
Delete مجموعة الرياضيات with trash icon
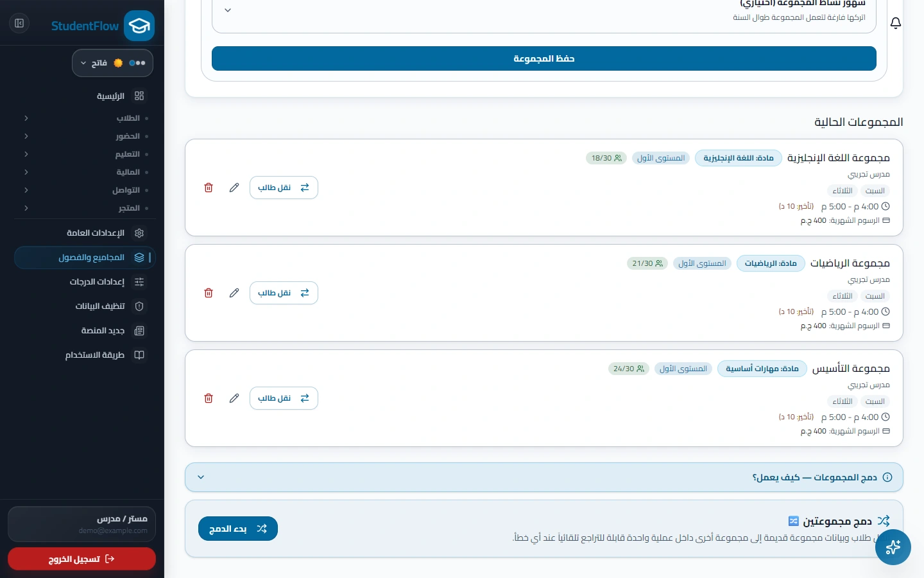click(x=209, y=293)
